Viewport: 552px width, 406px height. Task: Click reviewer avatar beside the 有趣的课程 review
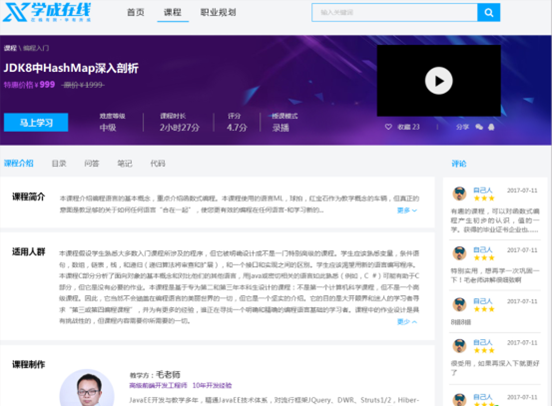point(459,193)
